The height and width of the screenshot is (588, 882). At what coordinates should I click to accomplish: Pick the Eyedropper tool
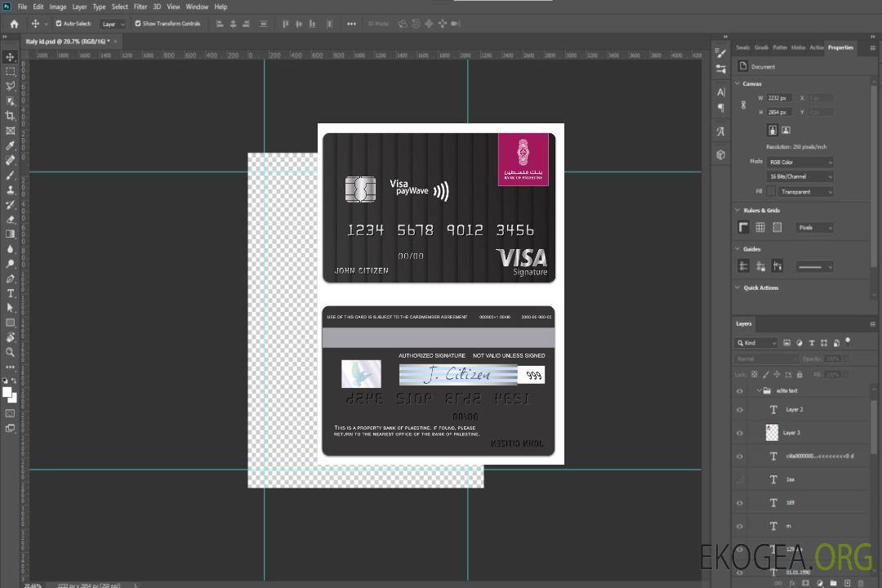pyautogui.click(x=10, y=145)
